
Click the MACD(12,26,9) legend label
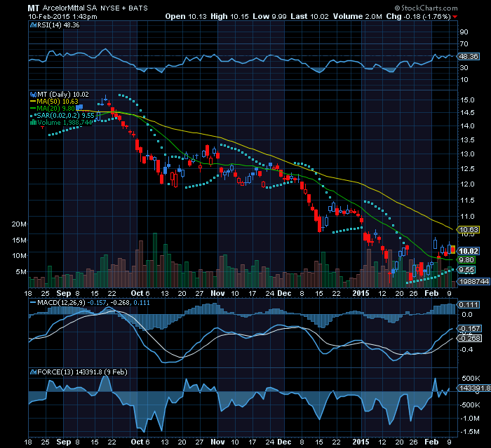tap(62, 303)
